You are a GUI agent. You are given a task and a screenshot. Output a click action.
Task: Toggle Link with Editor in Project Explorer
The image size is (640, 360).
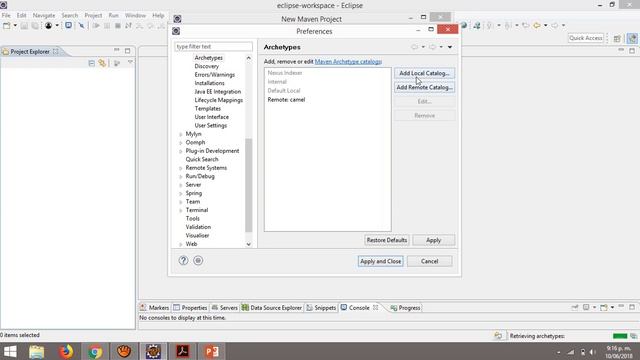(x=102, y=63)
